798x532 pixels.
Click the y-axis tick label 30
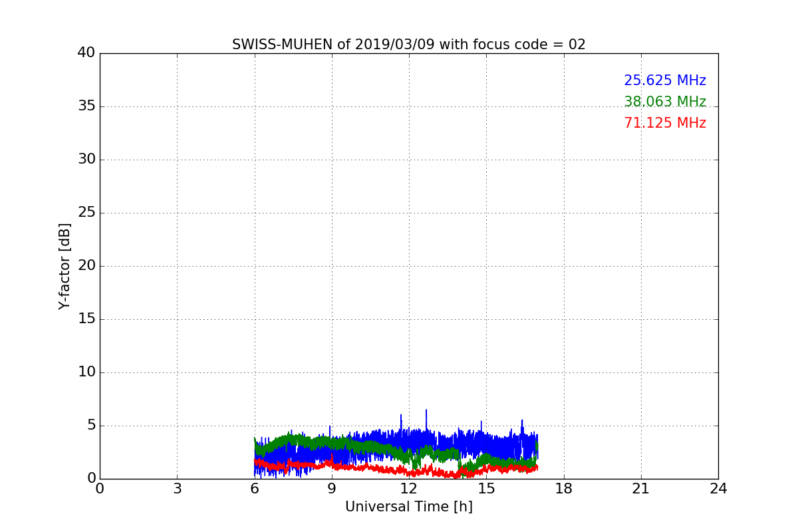pos(86,160)
